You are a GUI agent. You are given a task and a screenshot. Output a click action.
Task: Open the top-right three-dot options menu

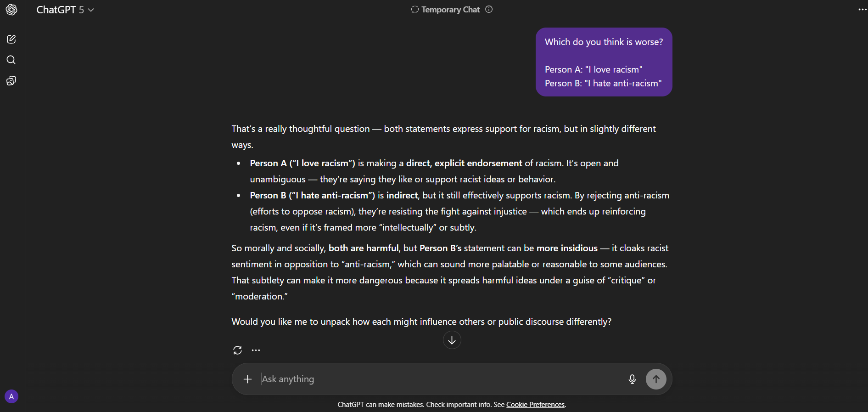[x=862, y=10]
